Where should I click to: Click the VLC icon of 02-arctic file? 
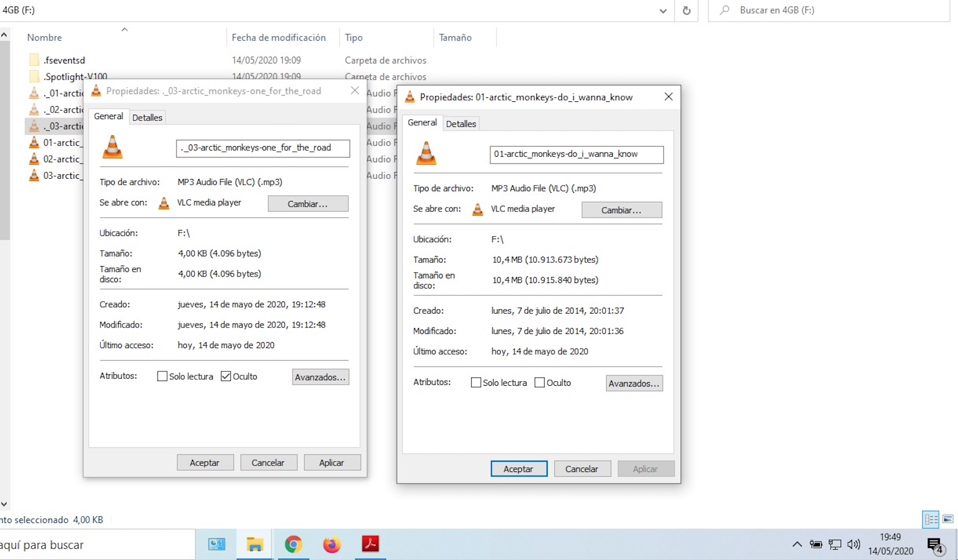click(x=34, y=159)
